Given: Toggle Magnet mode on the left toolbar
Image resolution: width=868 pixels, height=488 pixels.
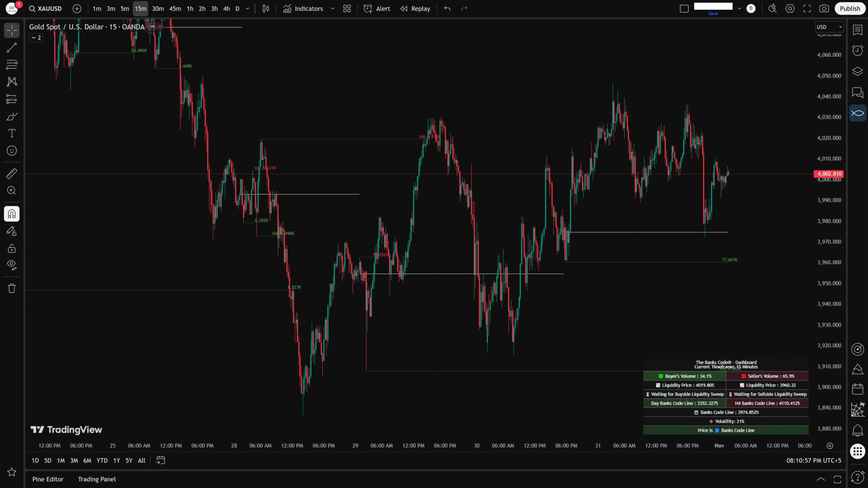Looking at the screenshot, I should coord(12,214).
